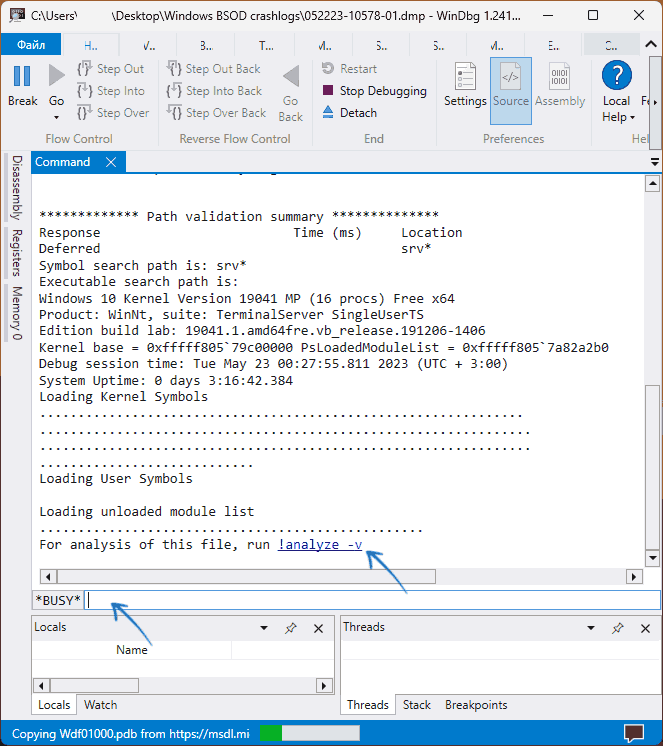Click the WinDbg app icon in title bar

tap(17, 15)
